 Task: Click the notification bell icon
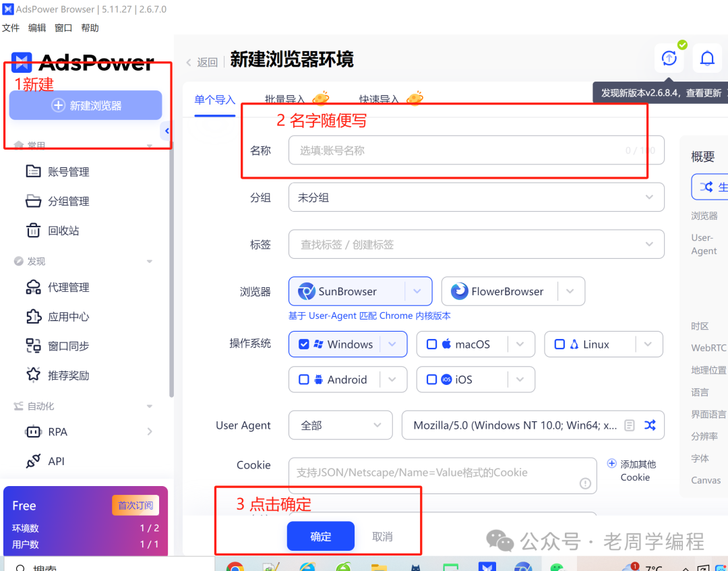tap(707, 59)
